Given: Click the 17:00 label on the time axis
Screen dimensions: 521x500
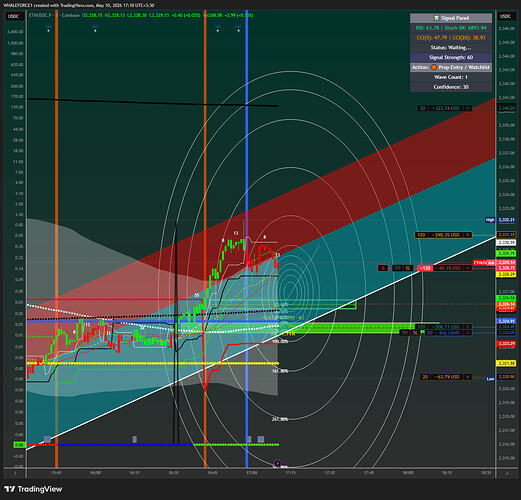Looking at the screenshot, I should pos(252,473).
